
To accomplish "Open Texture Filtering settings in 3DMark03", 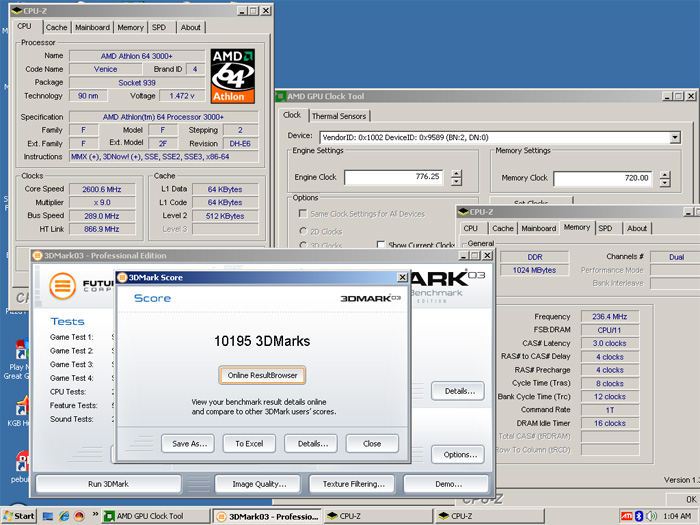I will coord(353,484).
